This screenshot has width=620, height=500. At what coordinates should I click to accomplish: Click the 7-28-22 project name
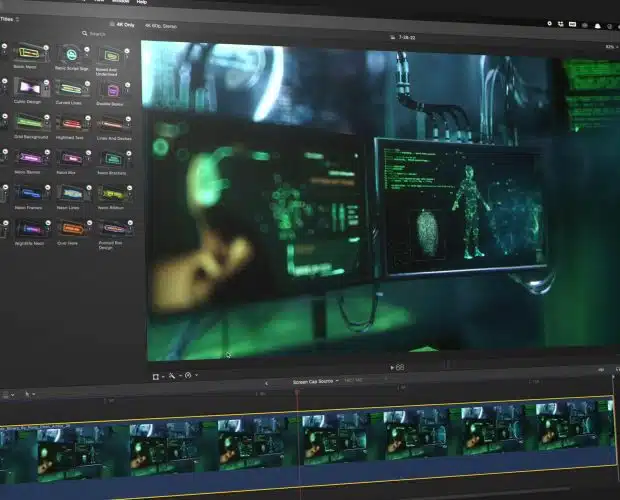(406, 37)
